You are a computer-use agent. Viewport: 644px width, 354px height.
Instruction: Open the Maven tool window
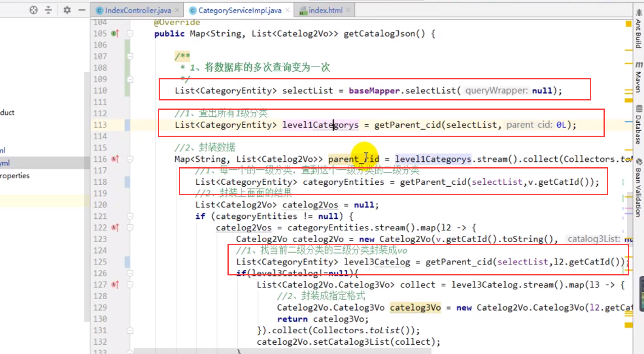tap(638, 77)
